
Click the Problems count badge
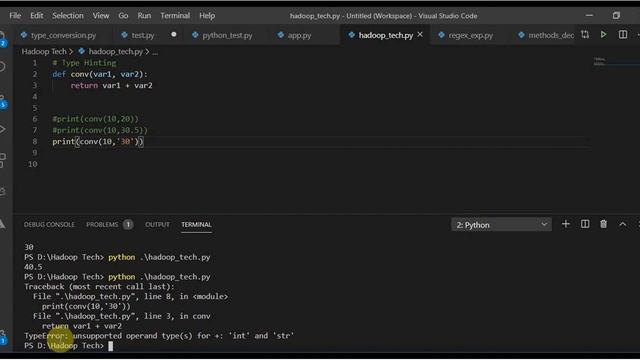(x=128, y=224)
